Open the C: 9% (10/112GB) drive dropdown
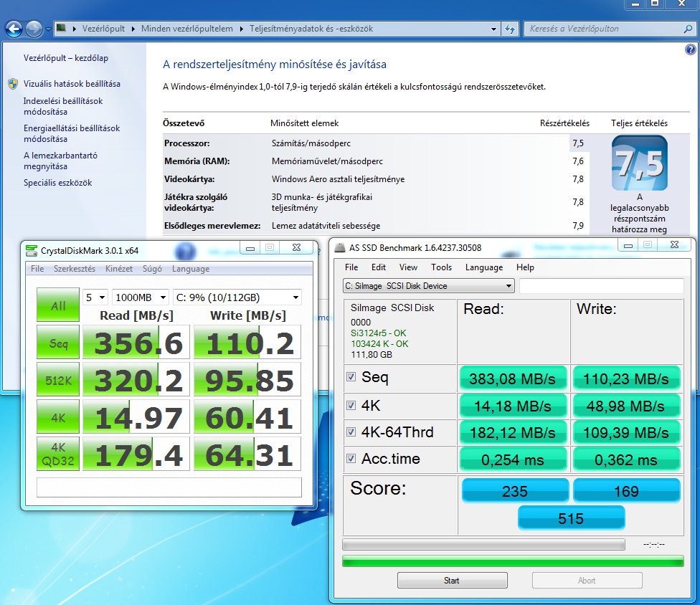 (x=237, y=297)
